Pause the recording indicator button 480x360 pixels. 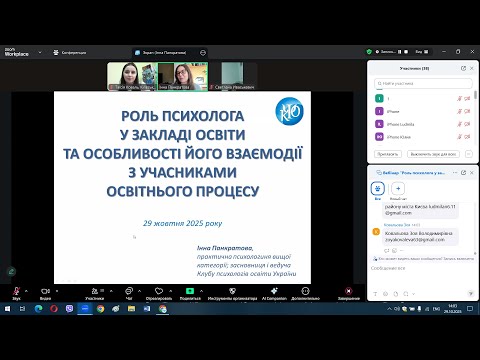pyautogui.click(x=400, y=52)
